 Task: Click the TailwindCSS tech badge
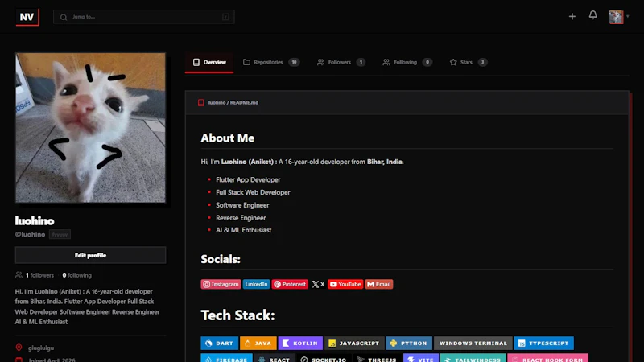click(x=473, y=358)
